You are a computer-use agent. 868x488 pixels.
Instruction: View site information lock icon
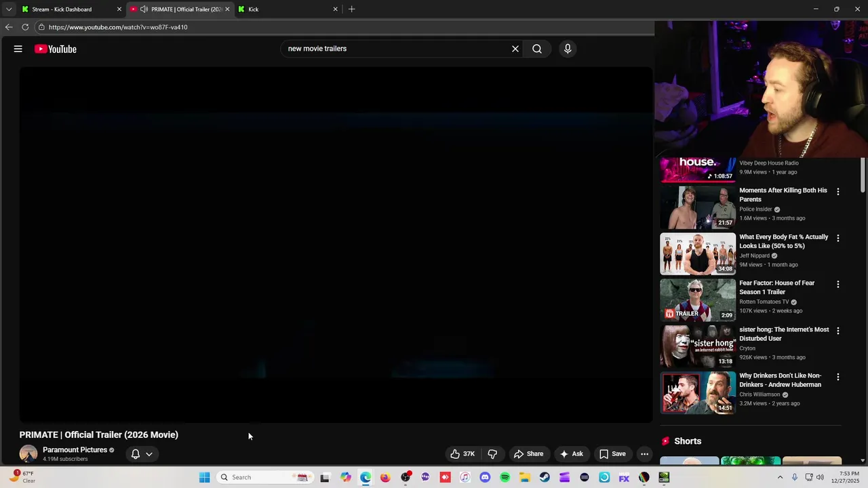click(x=41, y=27)
